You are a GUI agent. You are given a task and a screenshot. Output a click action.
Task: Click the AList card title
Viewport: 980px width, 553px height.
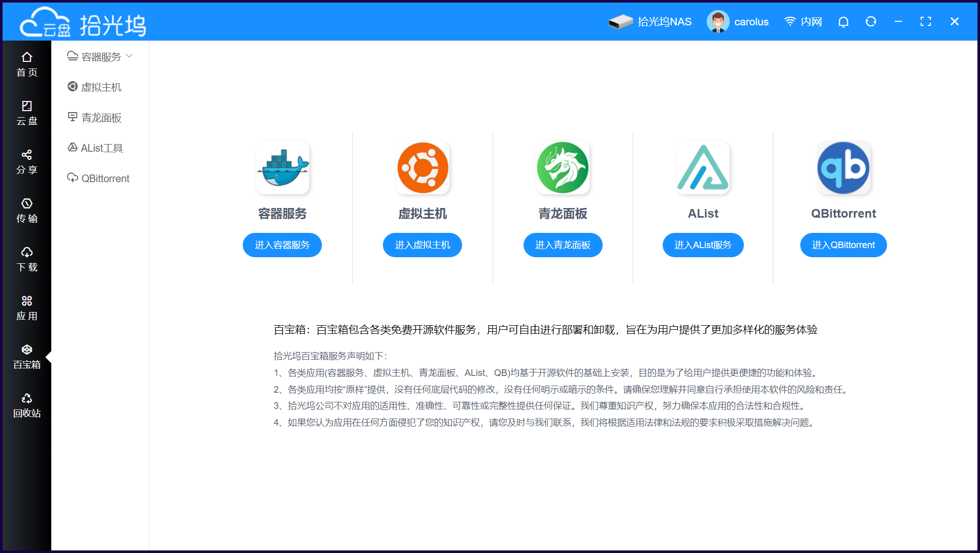[703, 214]
